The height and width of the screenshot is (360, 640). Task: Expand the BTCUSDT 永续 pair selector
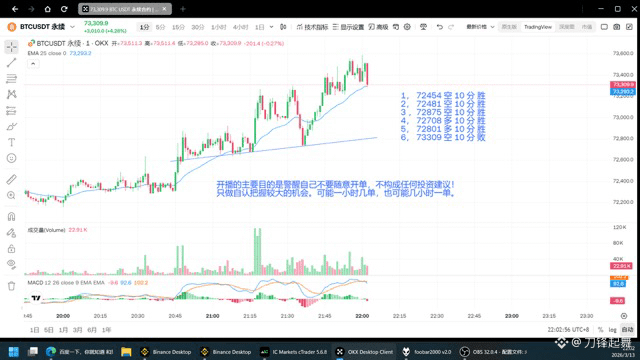click(72, 27)
